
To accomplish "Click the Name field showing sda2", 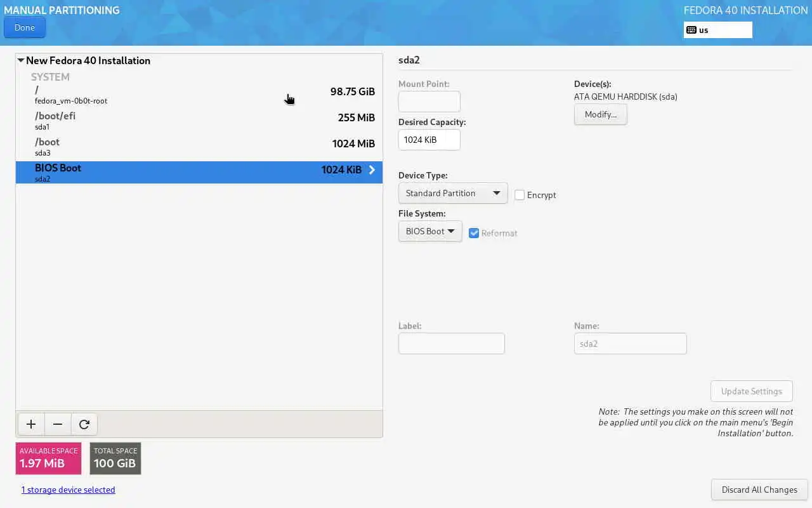I will coord(631,344).
